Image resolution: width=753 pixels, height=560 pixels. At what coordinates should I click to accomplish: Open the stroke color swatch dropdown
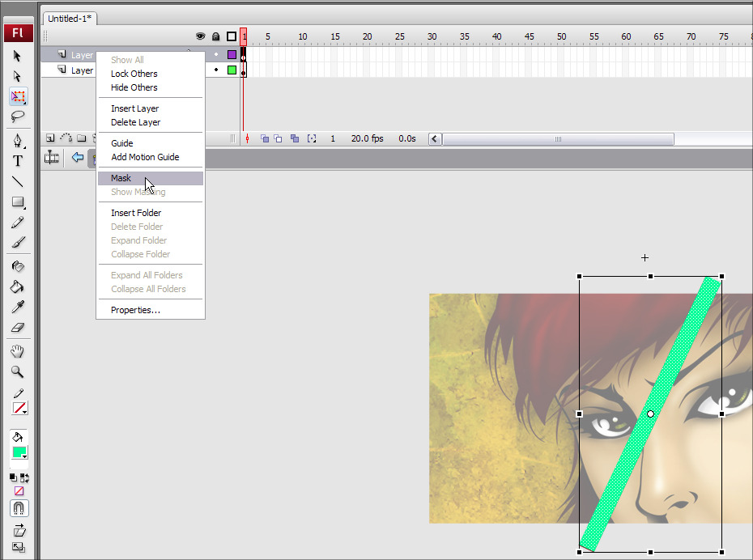tap(19, 409)
